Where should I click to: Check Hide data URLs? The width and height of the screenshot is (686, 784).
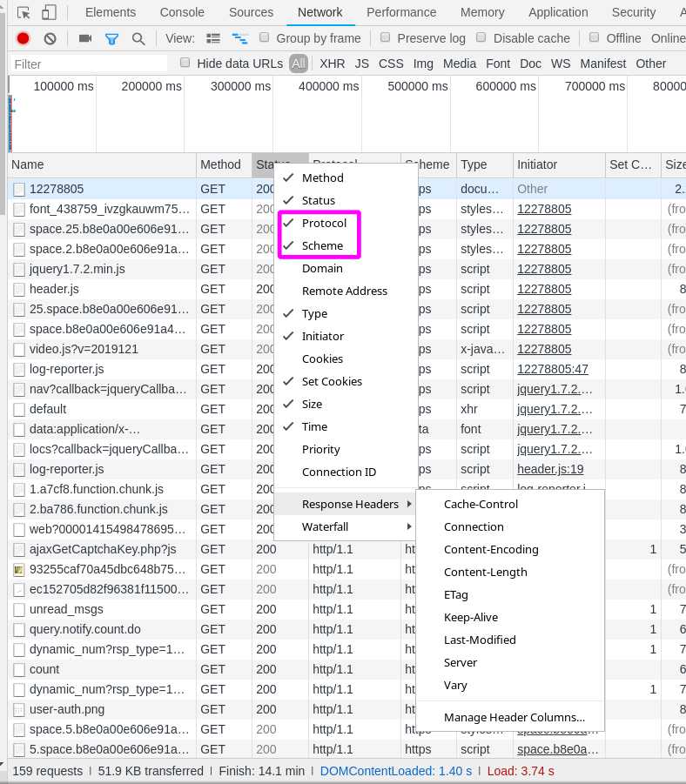(x=185, y=63)
